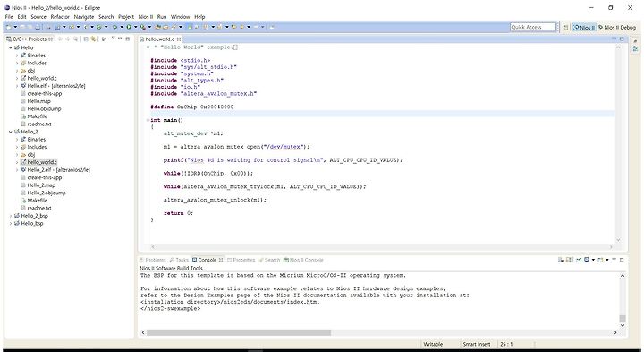Expand Hello_2.elf node

[x=17, y=169]
